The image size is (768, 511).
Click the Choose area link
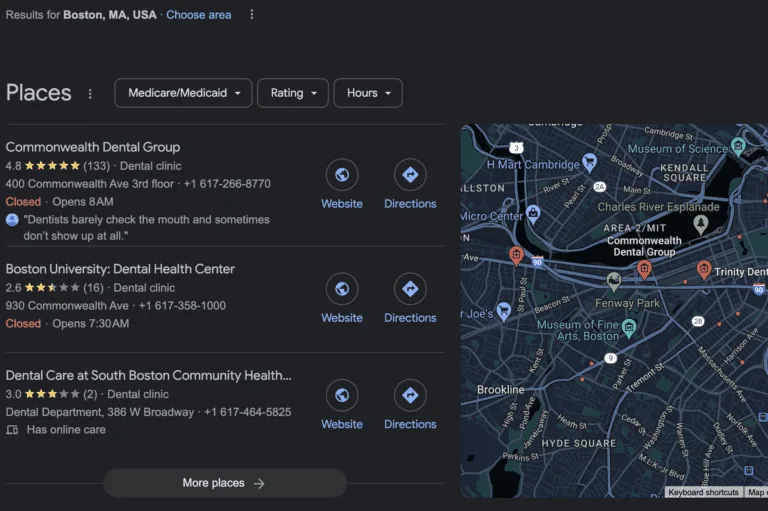click(x=198, y=15)
